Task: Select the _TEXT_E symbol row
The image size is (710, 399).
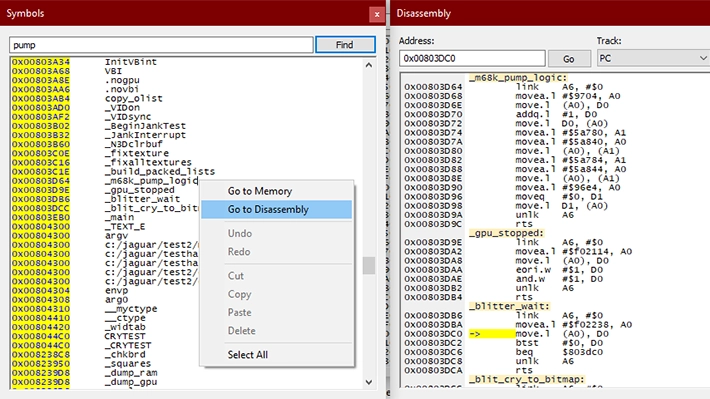Action: [x=105, y=226]
